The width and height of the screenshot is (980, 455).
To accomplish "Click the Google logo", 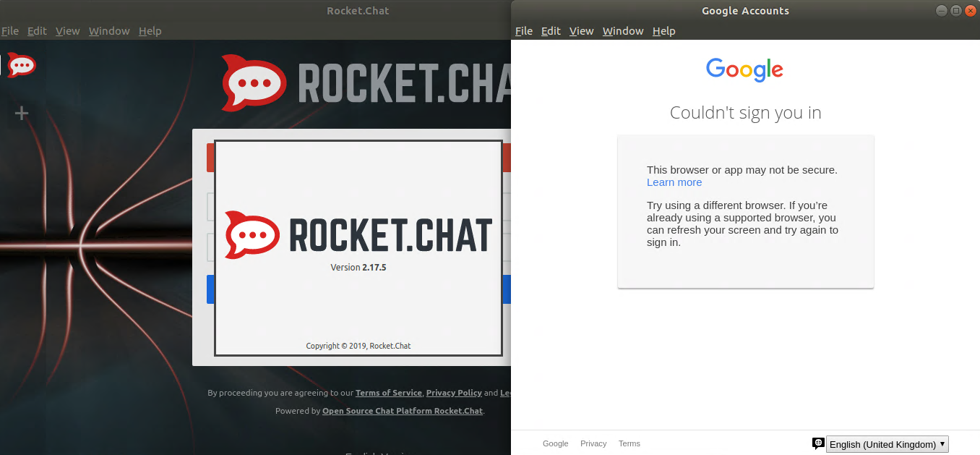I will click(745, 70).
